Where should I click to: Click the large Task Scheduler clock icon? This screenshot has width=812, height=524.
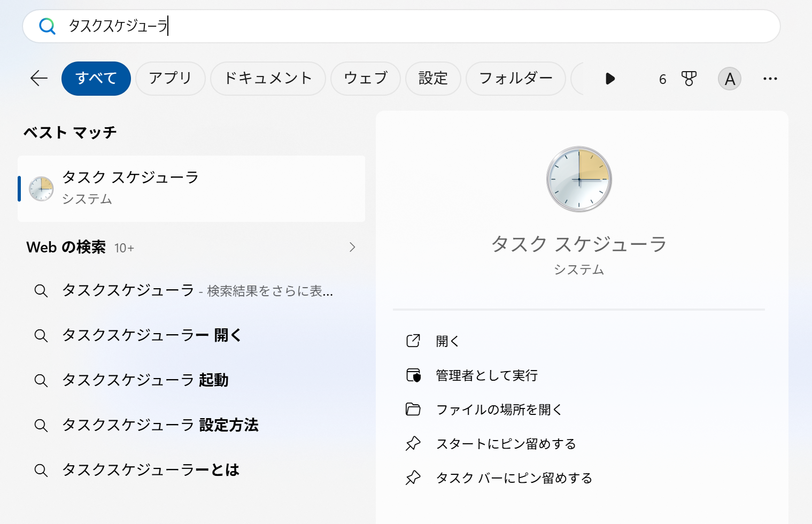pyautogui.click(x=579, y=179)
